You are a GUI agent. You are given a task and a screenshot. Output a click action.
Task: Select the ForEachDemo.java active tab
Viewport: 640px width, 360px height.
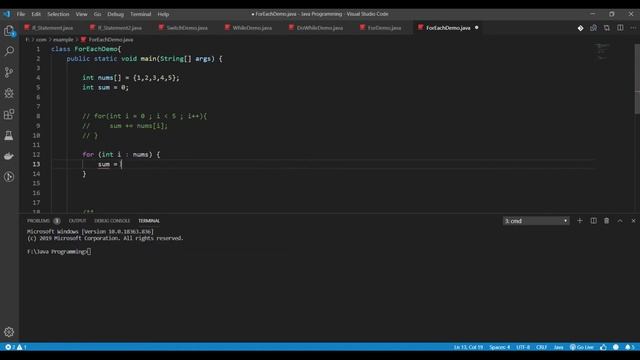click(x=448, y=28)
